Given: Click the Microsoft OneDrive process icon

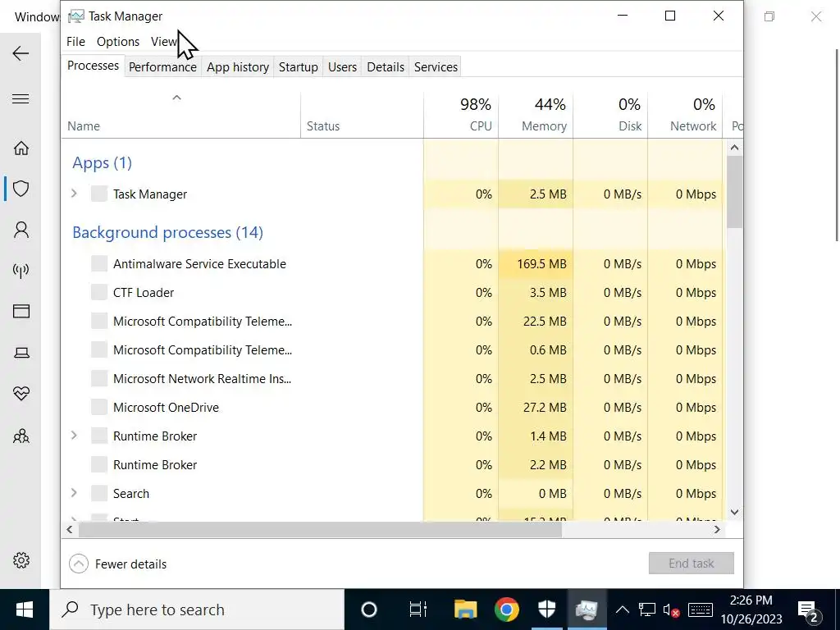Looking at the screenshot, I should click(99, 407).
